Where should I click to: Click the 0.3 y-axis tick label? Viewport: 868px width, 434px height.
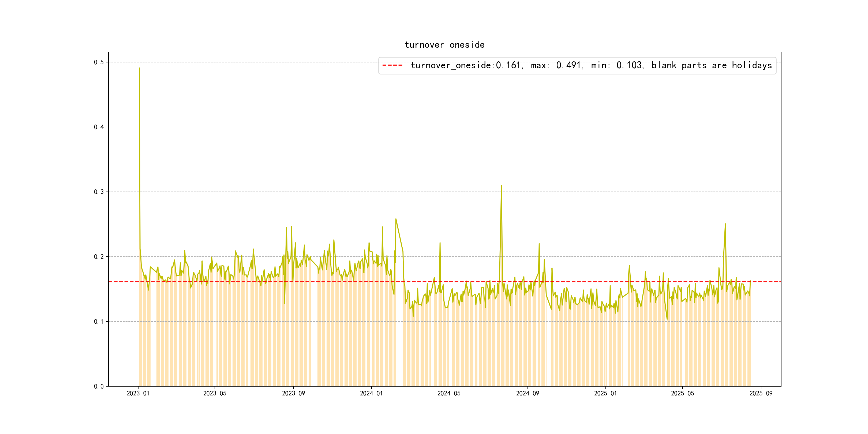[x=99, y=192]
